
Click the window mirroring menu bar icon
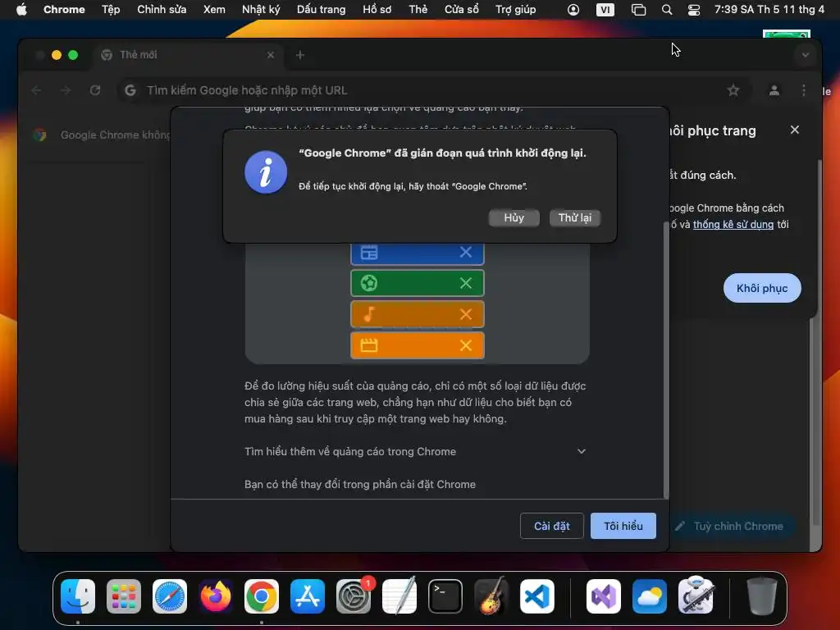click(x=638, y=10)
